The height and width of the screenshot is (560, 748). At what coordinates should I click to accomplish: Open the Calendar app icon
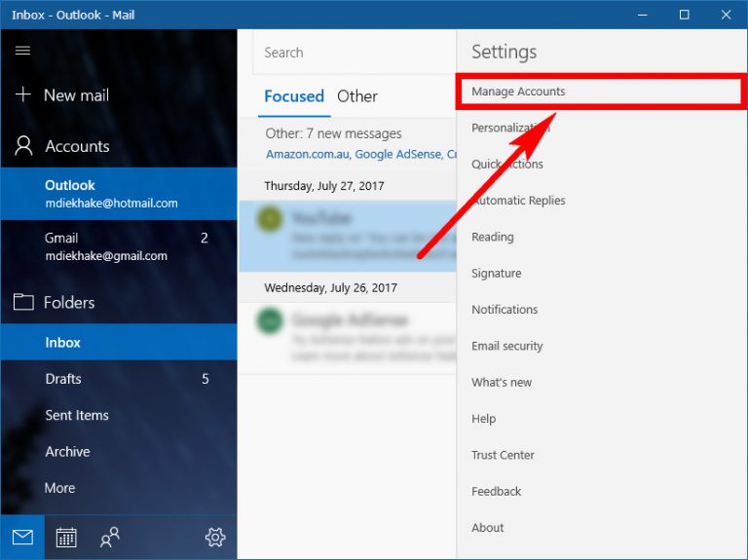coord(66,538)
